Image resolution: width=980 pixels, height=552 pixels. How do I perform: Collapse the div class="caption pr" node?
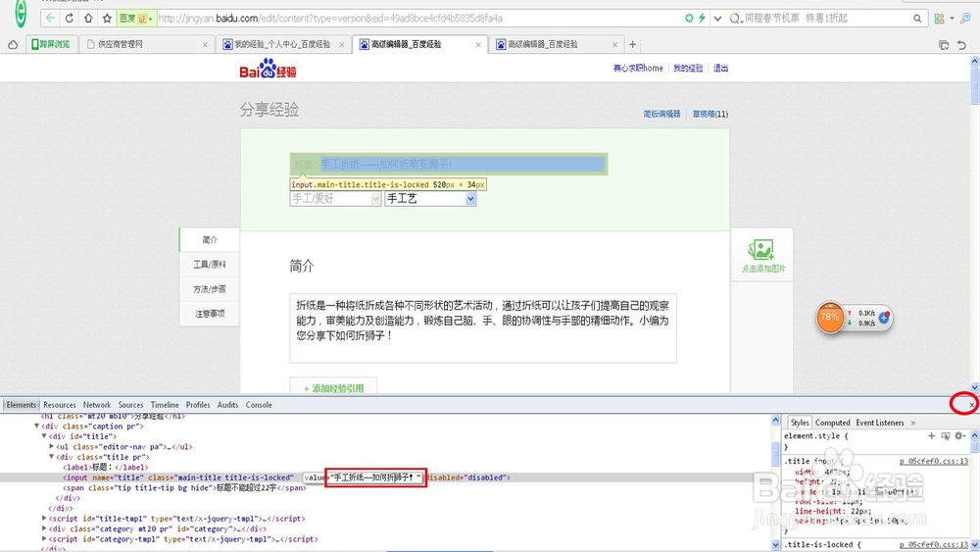click(x=37, y=426)
